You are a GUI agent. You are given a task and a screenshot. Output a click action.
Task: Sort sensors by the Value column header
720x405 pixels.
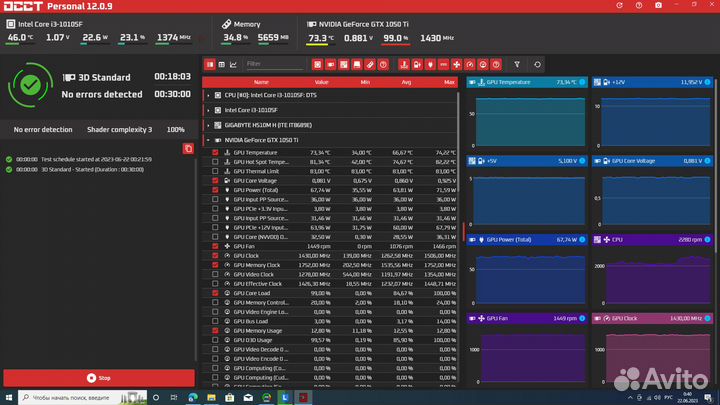[x=321, y=82]
